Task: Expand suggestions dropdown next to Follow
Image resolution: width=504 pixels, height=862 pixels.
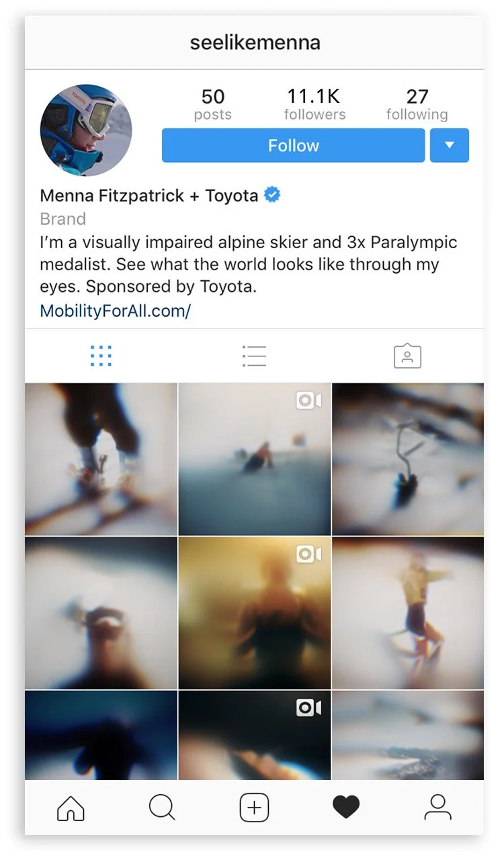Action: (x=450, y=145)
